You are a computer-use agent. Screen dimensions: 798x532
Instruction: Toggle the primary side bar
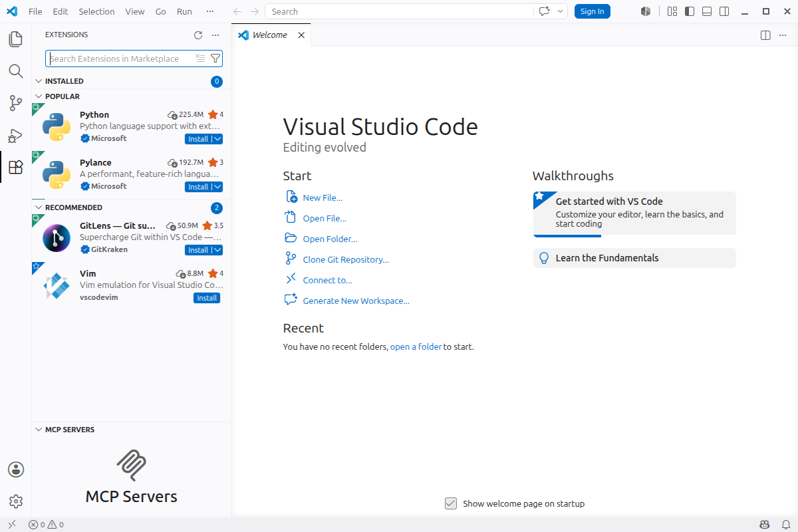[690, 11]
